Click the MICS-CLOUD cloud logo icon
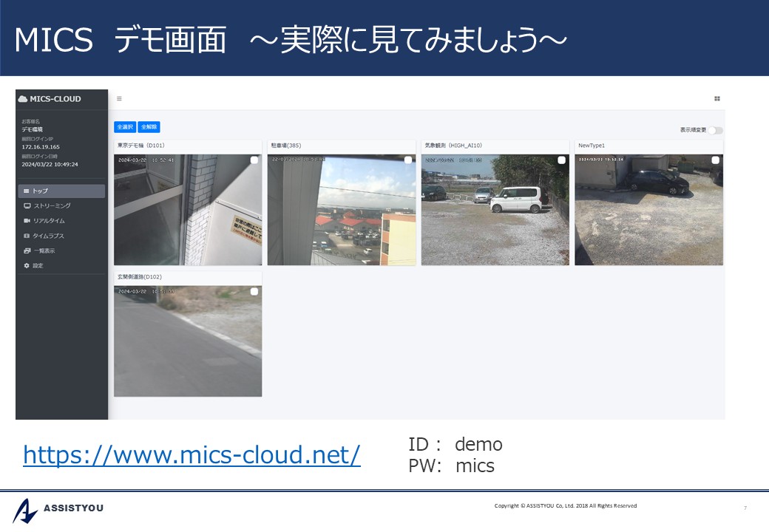Screen dimensions: 769x532 pyautogui.click(x=23, y=99)
